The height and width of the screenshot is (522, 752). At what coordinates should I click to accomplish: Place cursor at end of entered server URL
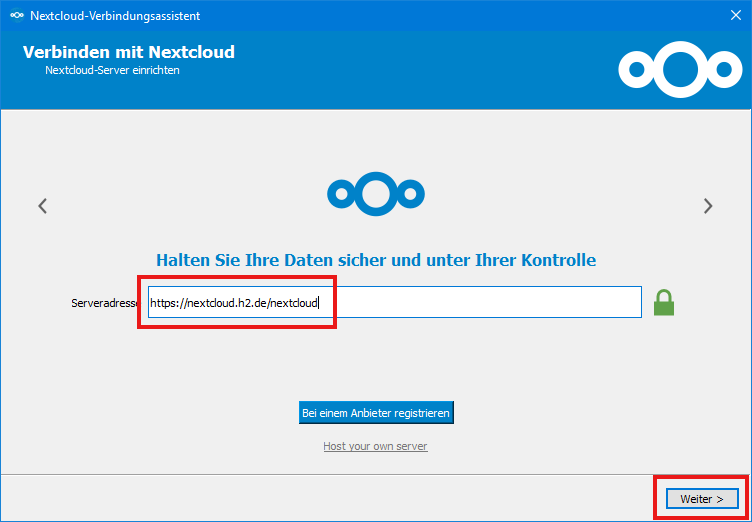(x=319, y=302)
